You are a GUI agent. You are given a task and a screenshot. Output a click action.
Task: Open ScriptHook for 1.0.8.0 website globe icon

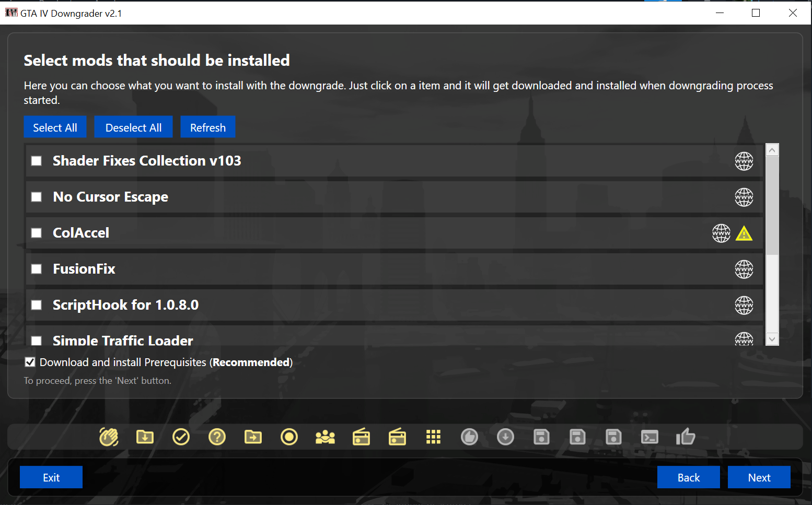coord(744,305)
